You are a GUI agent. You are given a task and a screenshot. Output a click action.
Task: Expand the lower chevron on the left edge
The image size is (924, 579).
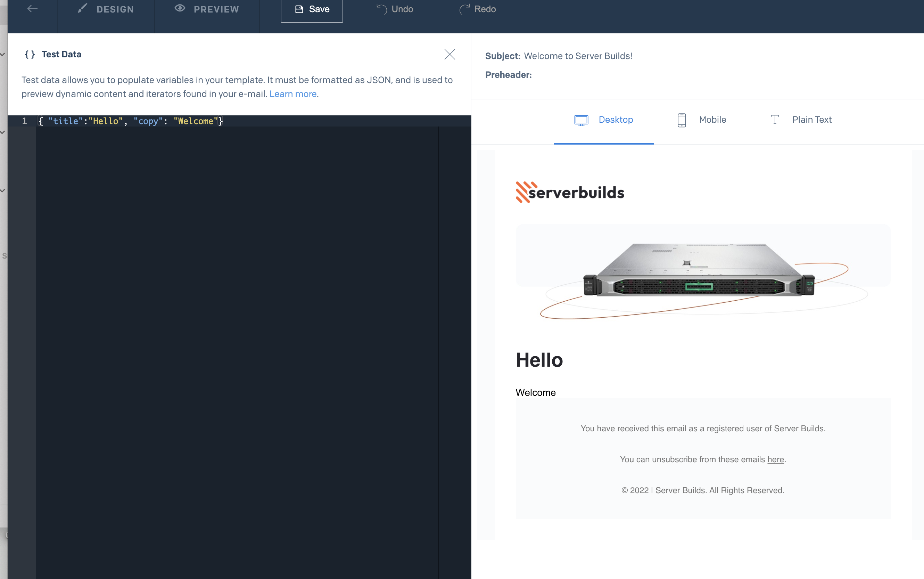2,191
